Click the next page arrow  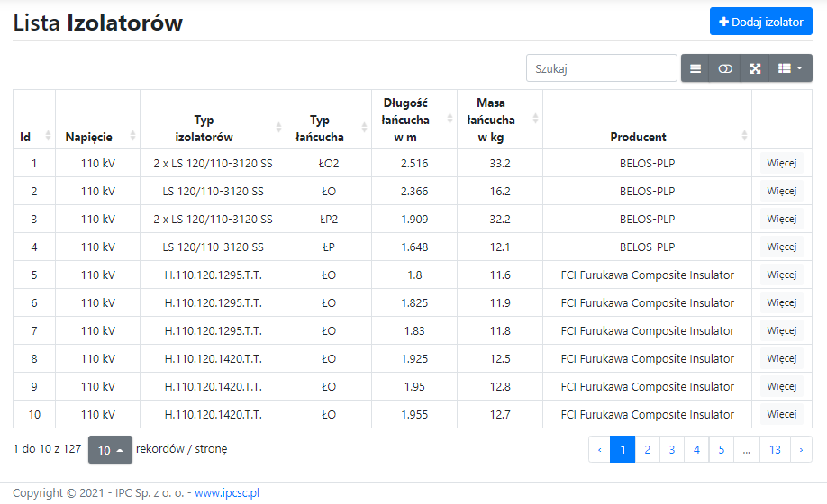tap(801, 449)
